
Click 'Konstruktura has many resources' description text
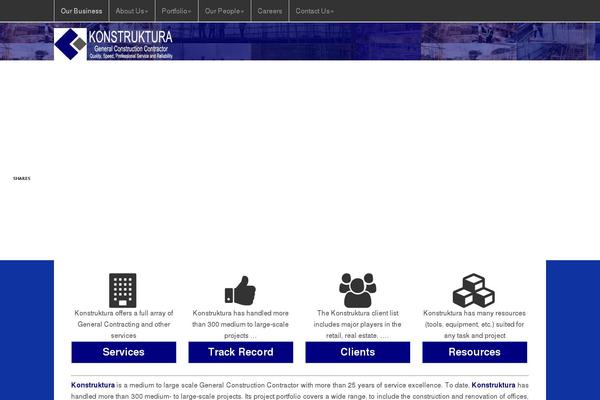(x=474, y=324)
